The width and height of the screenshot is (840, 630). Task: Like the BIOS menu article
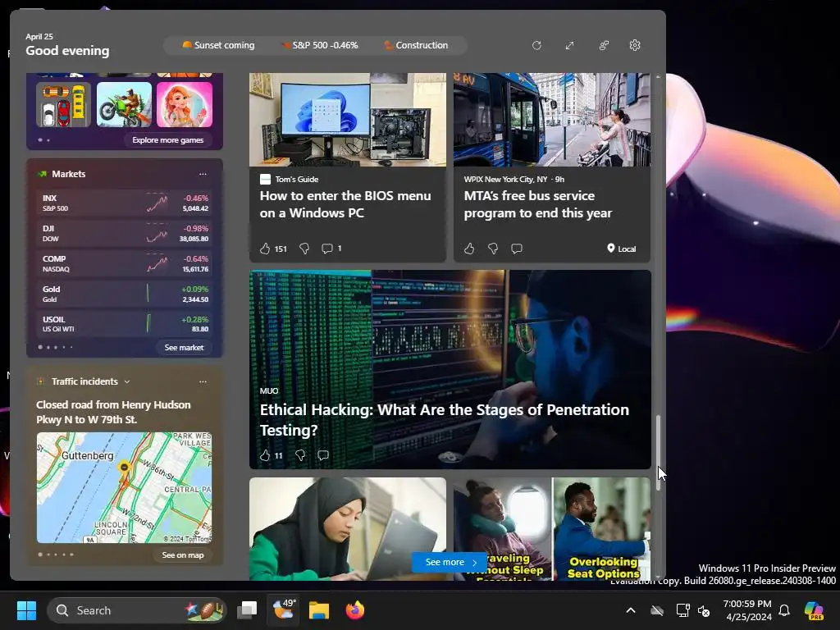(265, 249)
